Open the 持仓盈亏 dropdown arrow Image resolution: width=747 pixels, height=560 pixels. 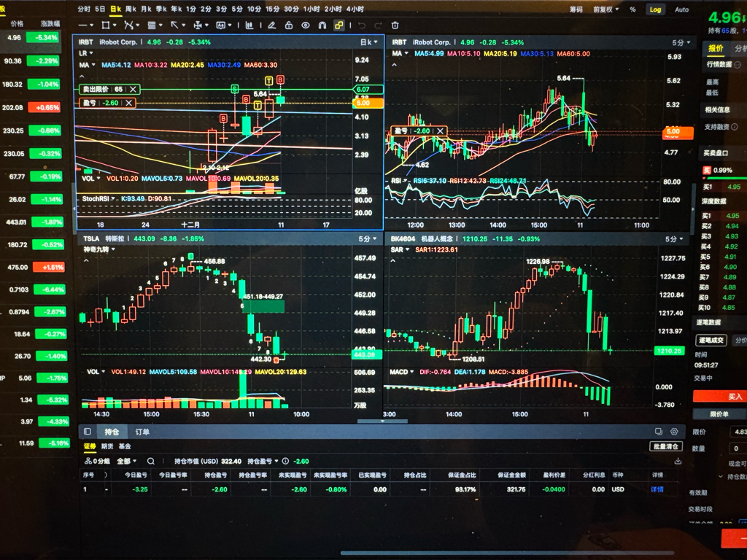coord(276,461)
